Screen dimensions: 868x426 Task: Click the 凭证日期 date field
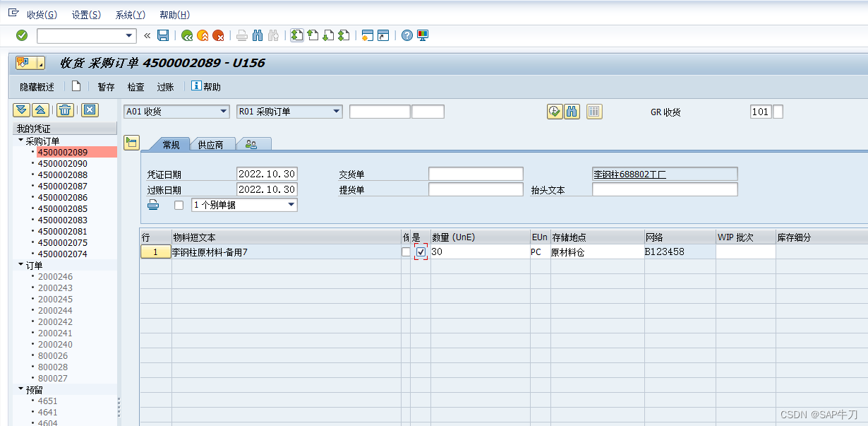[x=267, y=174]
